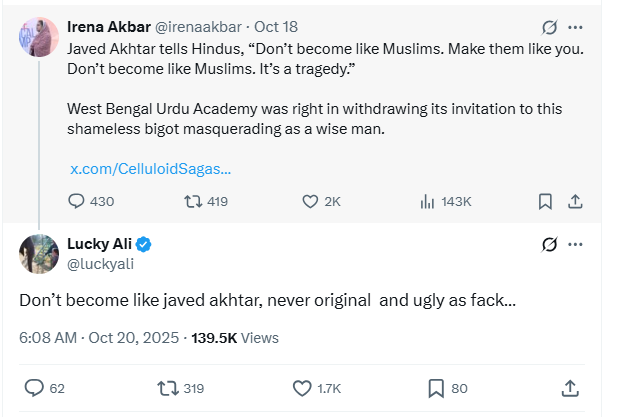Retweet Irena Akbar's post
The height and width of the screenshot is (417, 619).
pyautogui.click(x=194, y=201)
